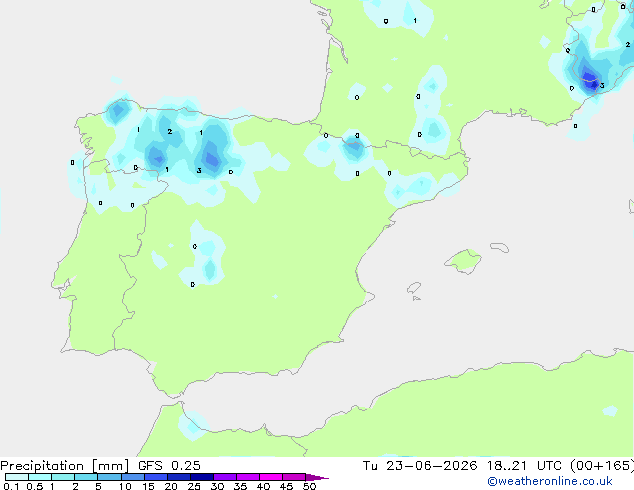Select the 45–50 mm legend color swatch
Image resolution: width=634 pixels, height=490 pixels.
294,477
